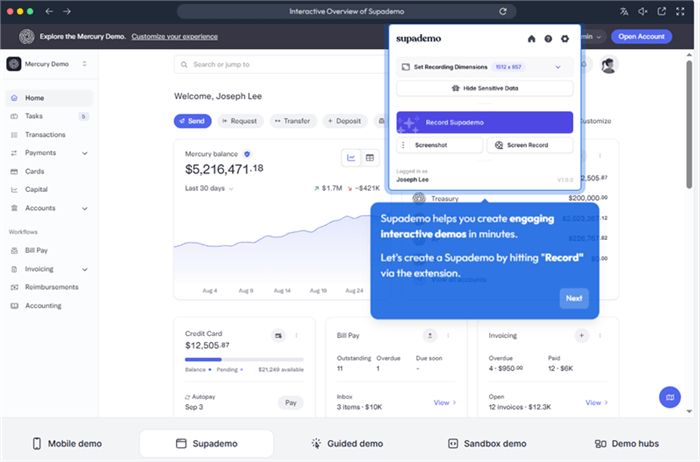This screenshot has width=700, height=462.
Task: Click the Screen Record button
Action: [x=530, y=145]
